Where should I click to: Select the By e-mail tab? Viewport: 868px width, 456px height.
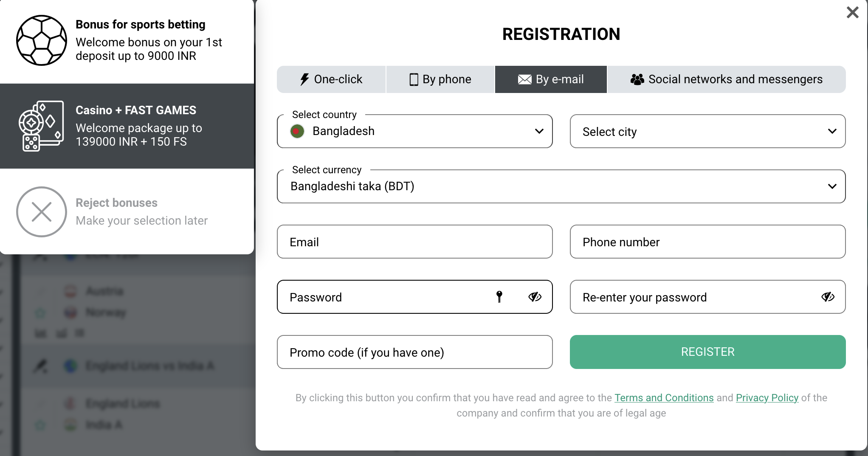(551, 79)
